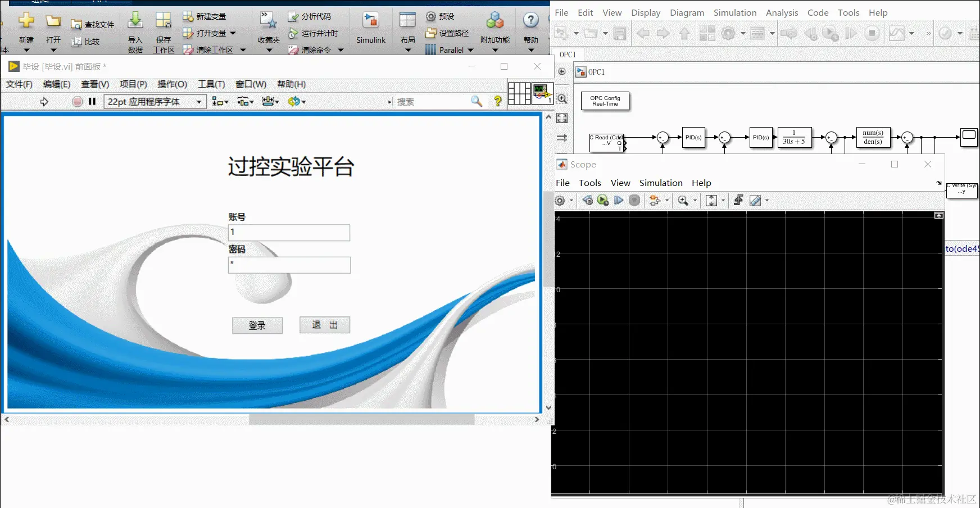Open the LabVIEW Align Objects dropdown
The height and width of the screenshot is (508, 980).
220,102
